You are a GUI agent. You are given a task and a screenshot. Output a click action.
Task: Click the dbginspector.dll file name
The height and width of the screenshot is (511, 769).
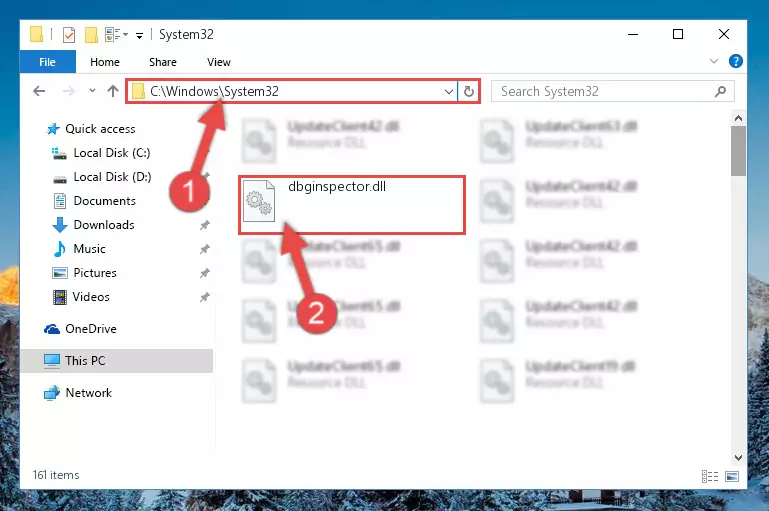coord(337,187)
